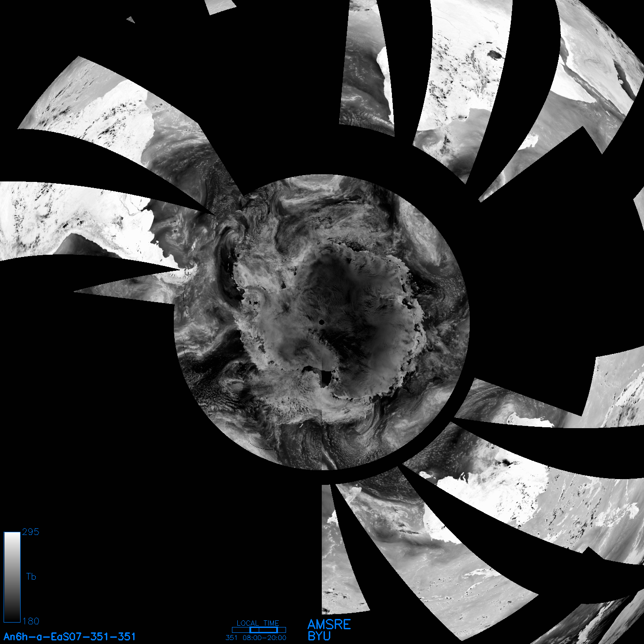Click the 351 08:00-20:00 time text
This screenshot has width=644, height=644.
click(256, 638)
